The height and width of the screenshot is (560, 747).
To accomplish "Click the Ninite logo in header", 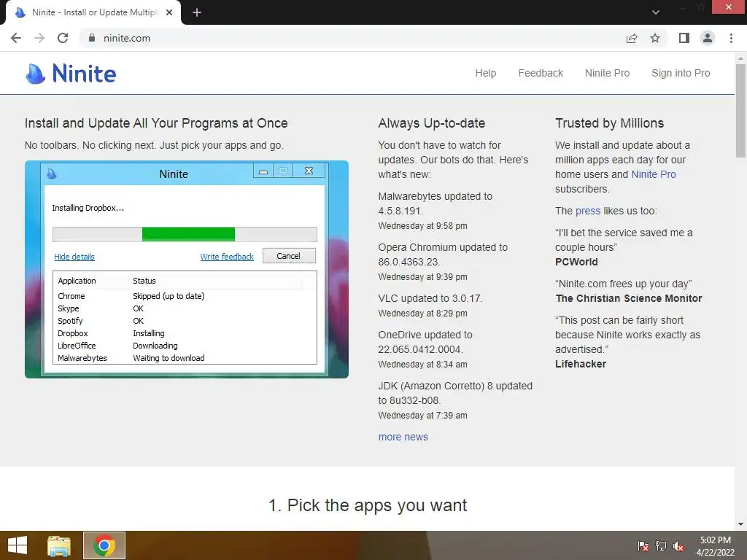I will tap(71, 74).
